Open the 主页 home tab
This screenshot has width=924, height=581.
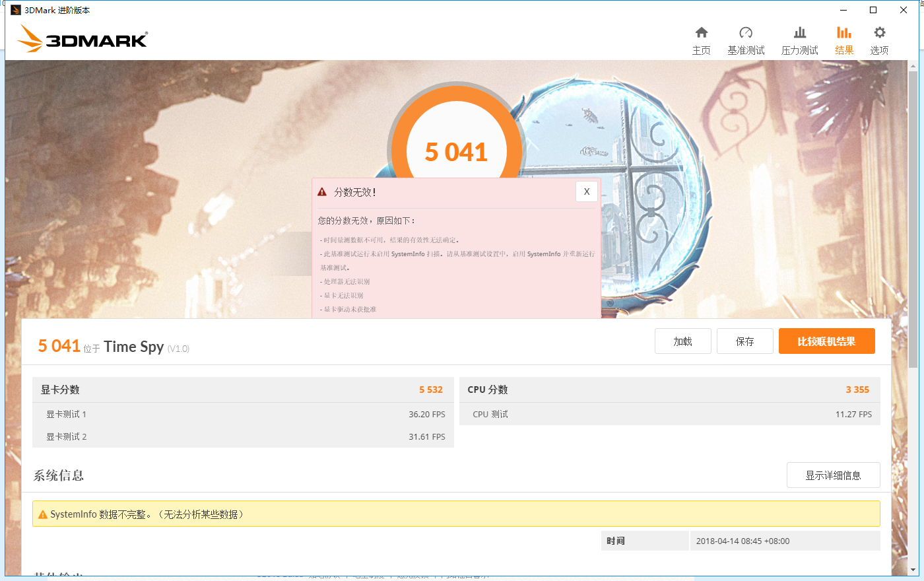(701, 41)
